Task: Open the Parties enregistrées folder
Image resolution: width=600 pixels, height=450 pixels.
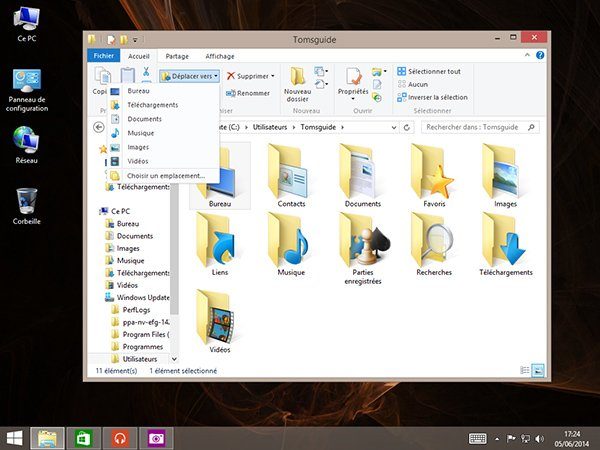Action: [363, 249]
